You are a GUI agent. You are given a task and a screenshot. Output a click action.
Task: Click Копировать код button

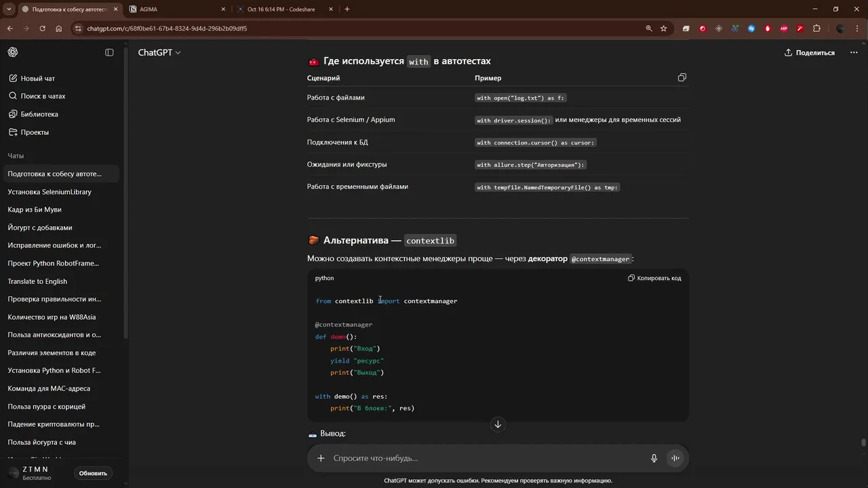pyautogui.click(x=654, y=278)
